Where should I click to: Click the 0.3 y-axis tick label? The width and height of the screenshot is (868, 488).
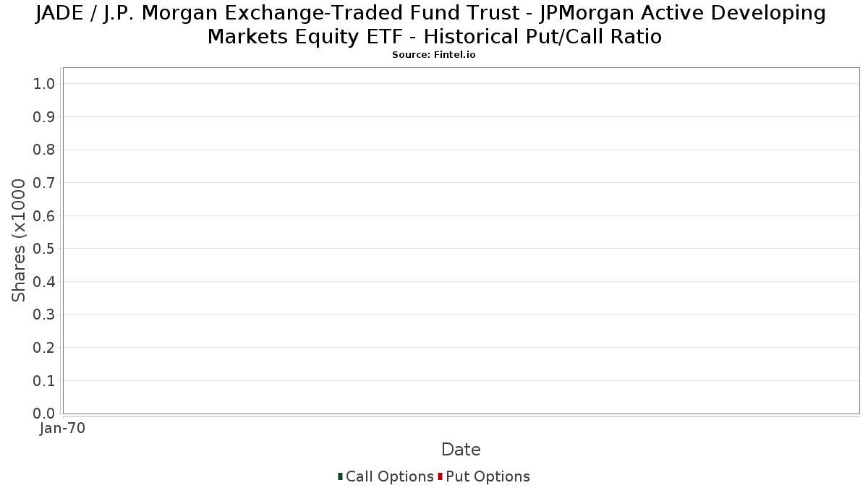(44, 314)
